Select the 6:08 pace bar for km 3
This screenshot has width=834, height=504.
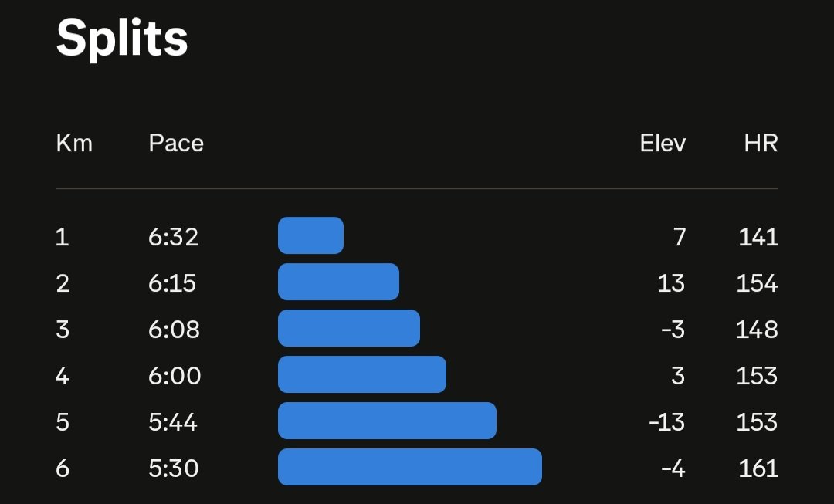[x=349, y=328]
